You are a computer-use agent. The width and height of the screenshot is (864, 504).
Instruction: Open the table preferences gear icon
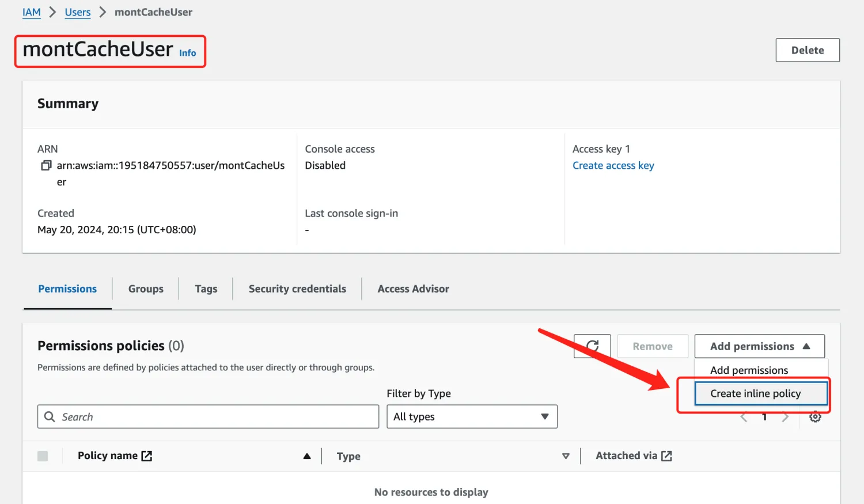pyautogui.click(x=815, y=417)
